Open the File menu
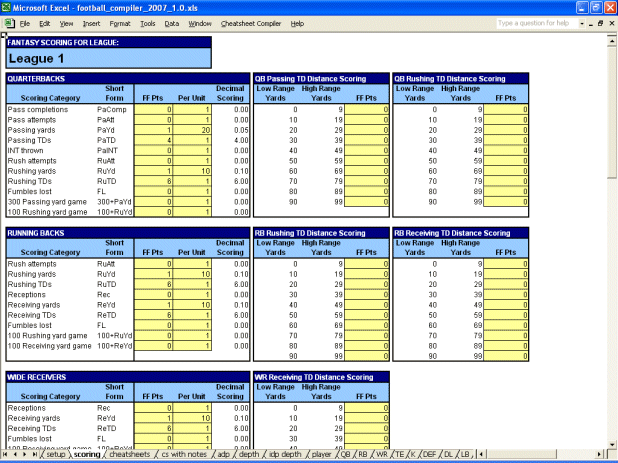The image size is (618, 463). click(x=25, y=24)
